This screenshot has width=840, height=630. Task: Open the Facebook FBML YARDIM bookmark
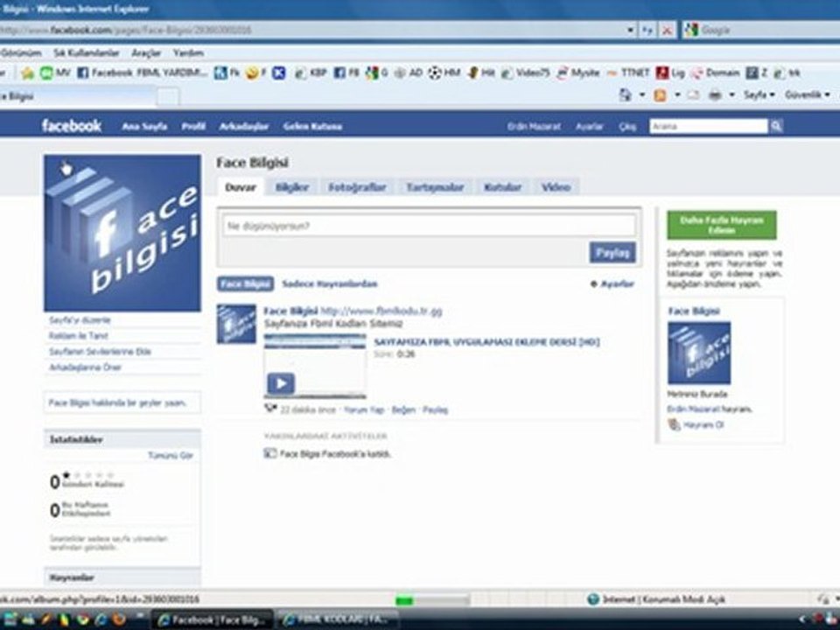point(143,73)
